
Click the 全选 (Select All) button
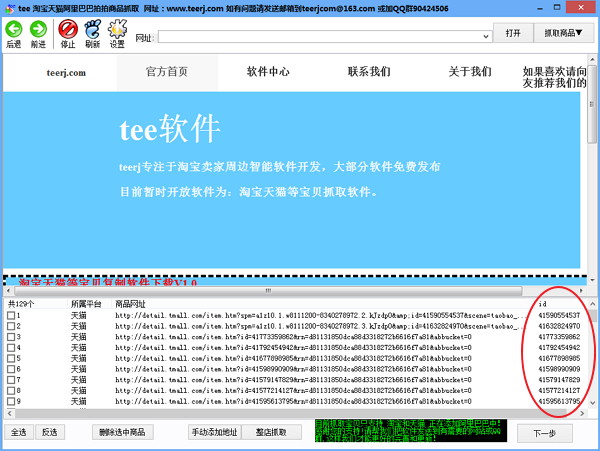pos(19,432)
